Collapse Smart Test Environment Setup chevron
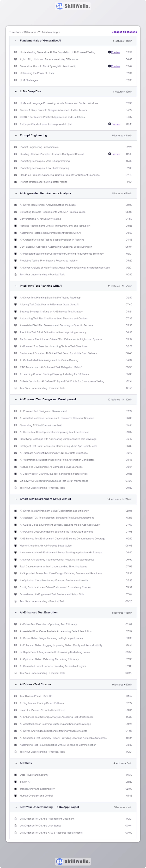 (16, 499)
